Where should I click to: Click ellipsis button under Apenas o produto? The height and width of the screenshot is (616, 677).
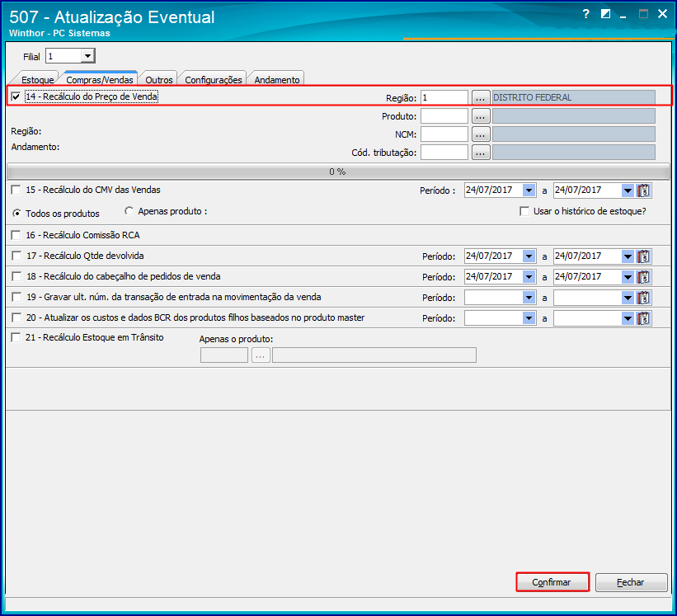tap(261, 355)
